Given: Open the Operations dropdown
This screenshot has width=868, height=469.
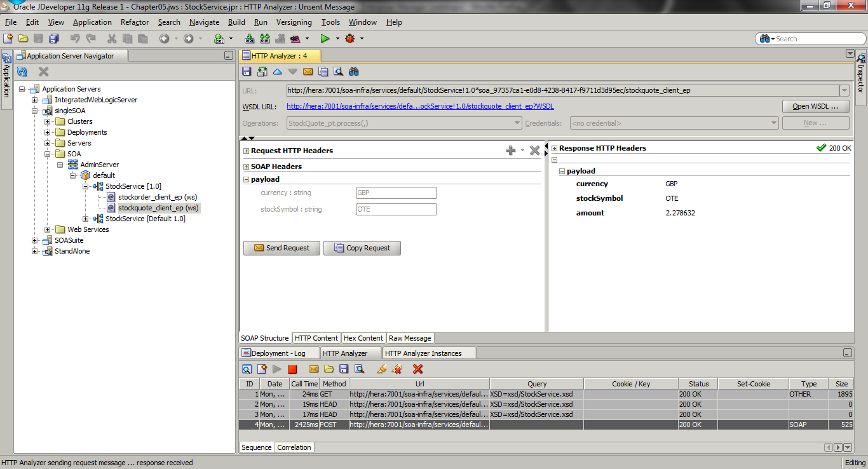Looking at the screenshot, I should [x=517, y=123].
